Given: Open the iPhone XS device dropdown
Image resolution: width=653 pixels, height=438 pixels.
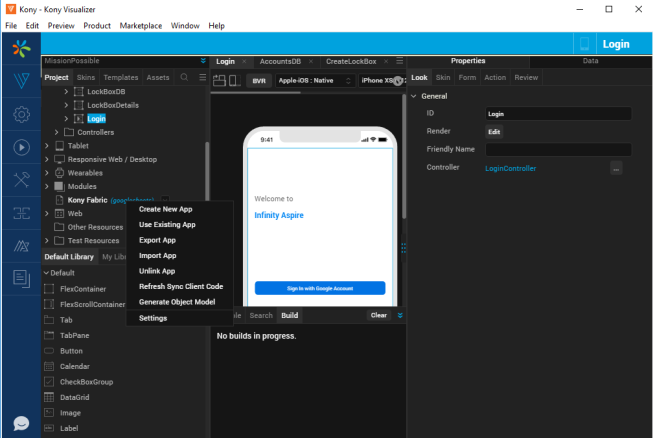Looking at the screenshot, I should [x=381, y=80].
